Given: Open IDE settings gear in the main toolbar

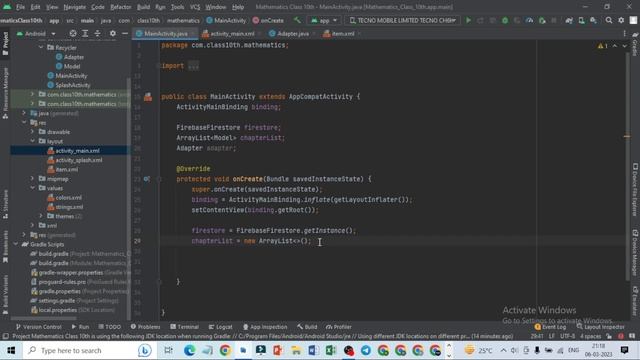Looking at the screenshot, I should click(621, 20).
